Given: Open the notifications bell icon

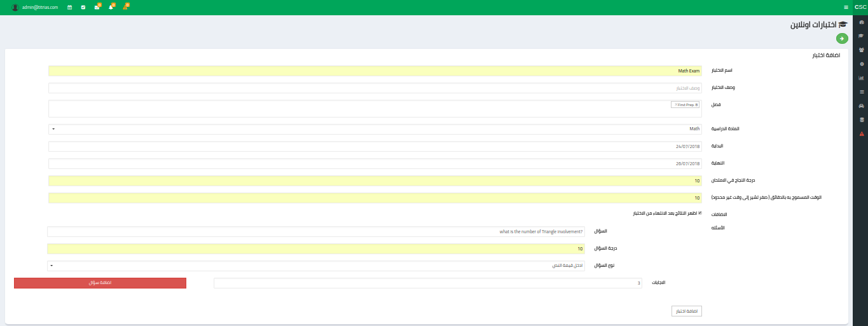Looking at the screenshot, I should pos(111,7).
